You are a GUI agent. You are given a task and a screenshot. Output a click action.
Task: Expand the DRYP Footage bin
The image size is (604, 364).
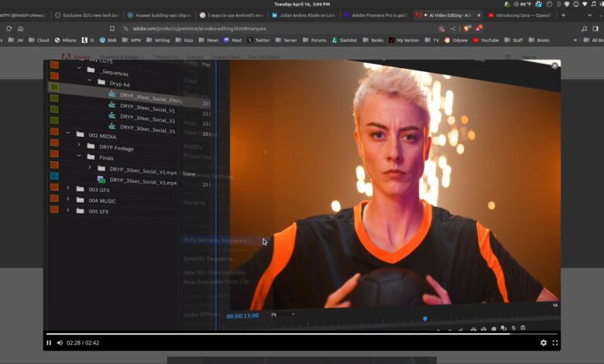79,145
